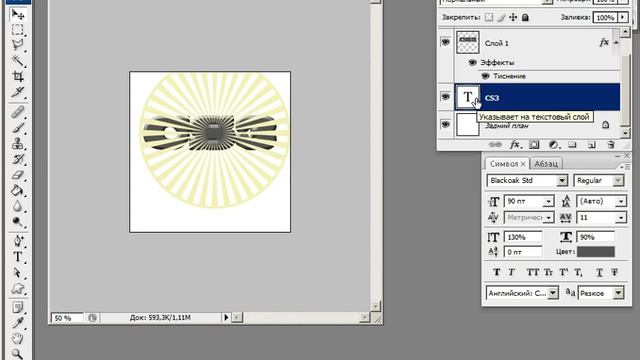
Task: Select the Hand tool
Action: [x=18, y=338]
